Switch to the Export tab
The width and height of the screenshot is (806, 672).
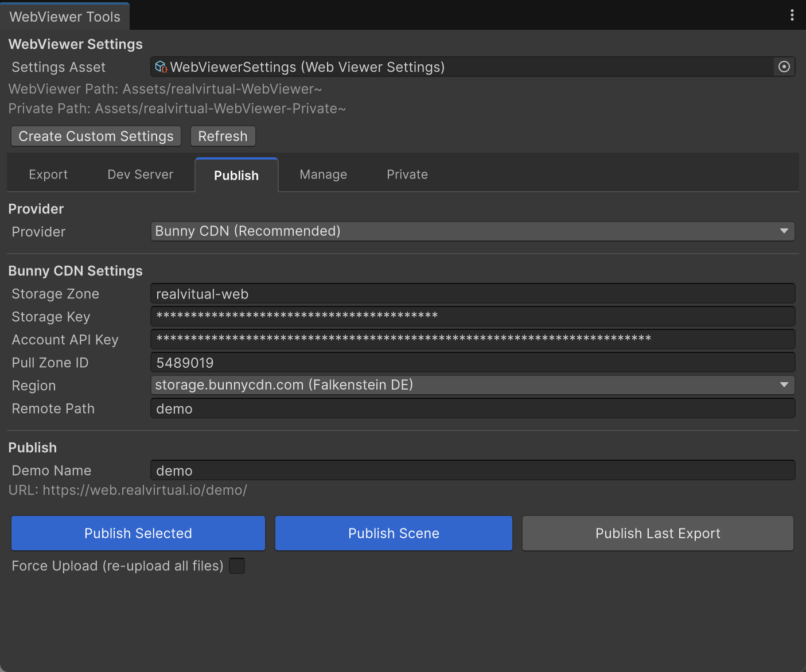click(48, 174)
